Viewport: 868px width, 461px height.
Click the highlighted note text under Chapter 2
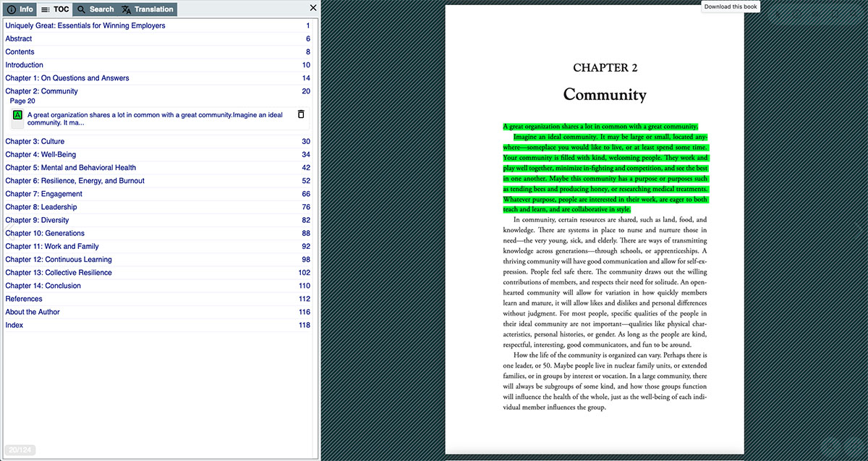click(x=155, y=119)
